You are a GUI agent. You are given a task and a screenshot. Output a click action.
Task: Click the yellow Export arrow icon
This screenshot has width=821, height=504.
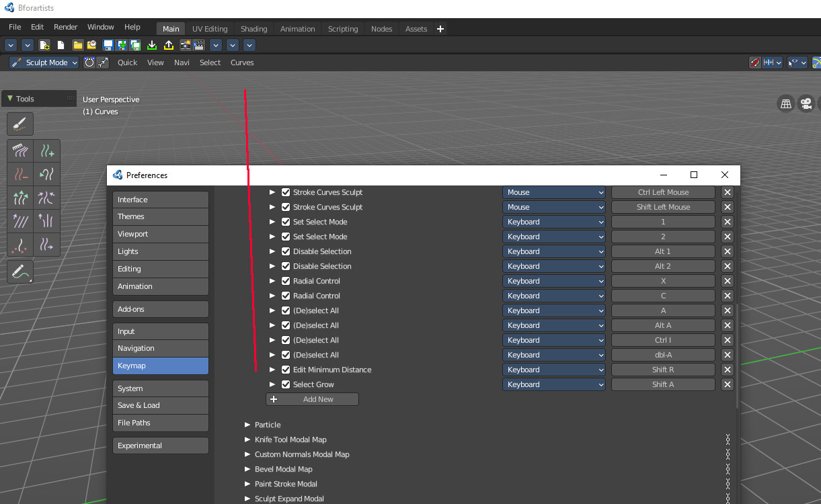[x=168, y=45]
